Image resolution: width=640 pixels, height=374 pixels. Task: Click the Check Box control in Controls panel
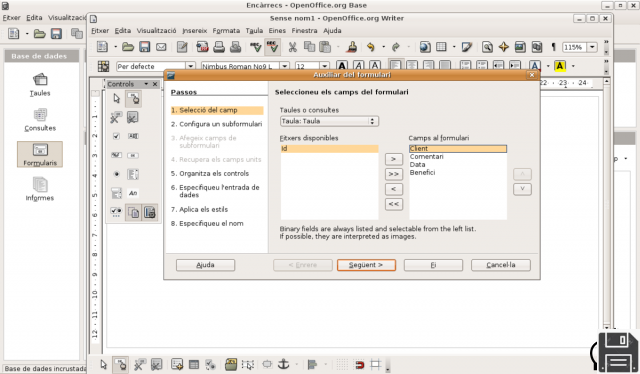[116, 136]
